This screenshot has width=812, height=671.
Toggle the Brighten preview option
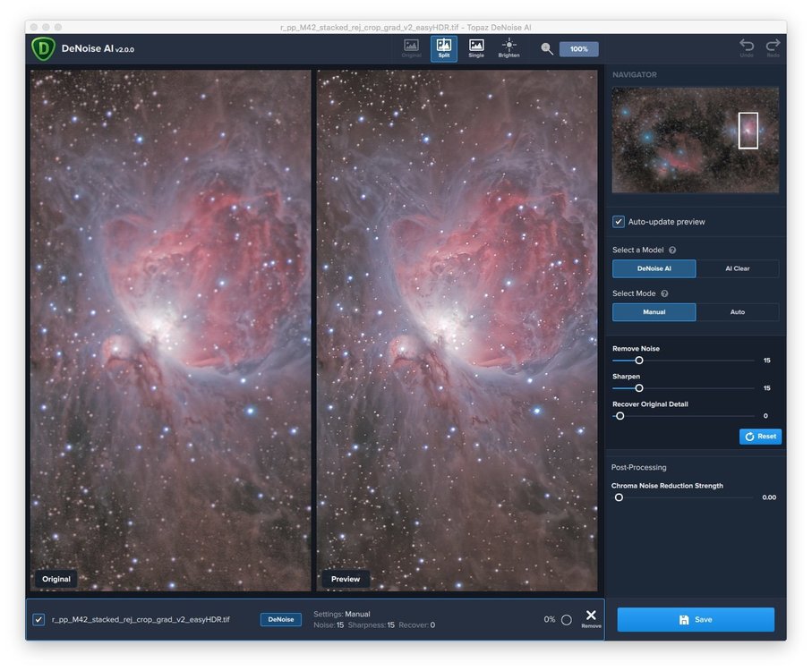tap(509, 48)
